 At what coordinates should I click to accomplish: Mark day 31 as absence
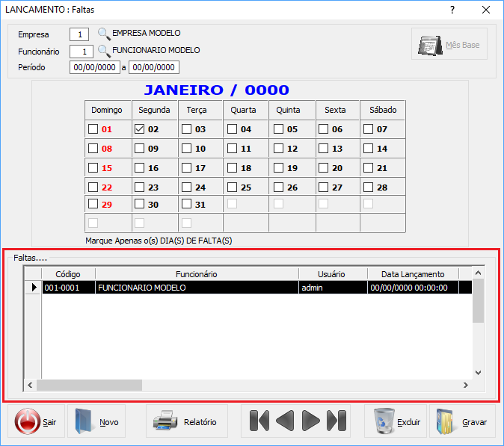click(x=186, y=204)
